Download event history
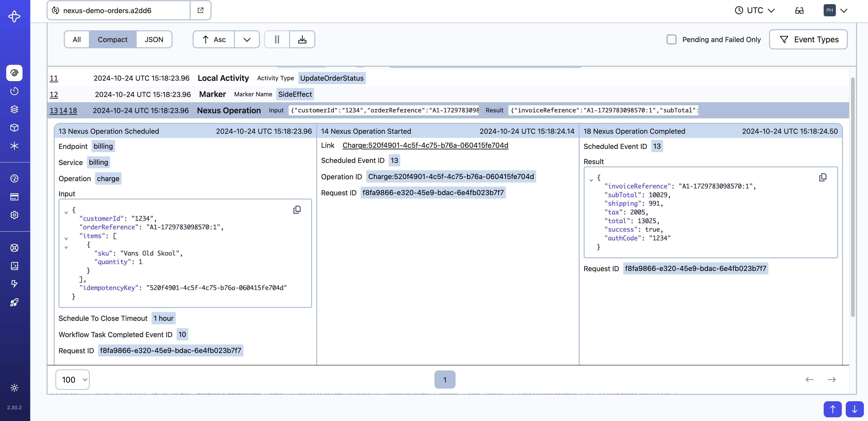868x421 pixels. click(x=302, y=40)
